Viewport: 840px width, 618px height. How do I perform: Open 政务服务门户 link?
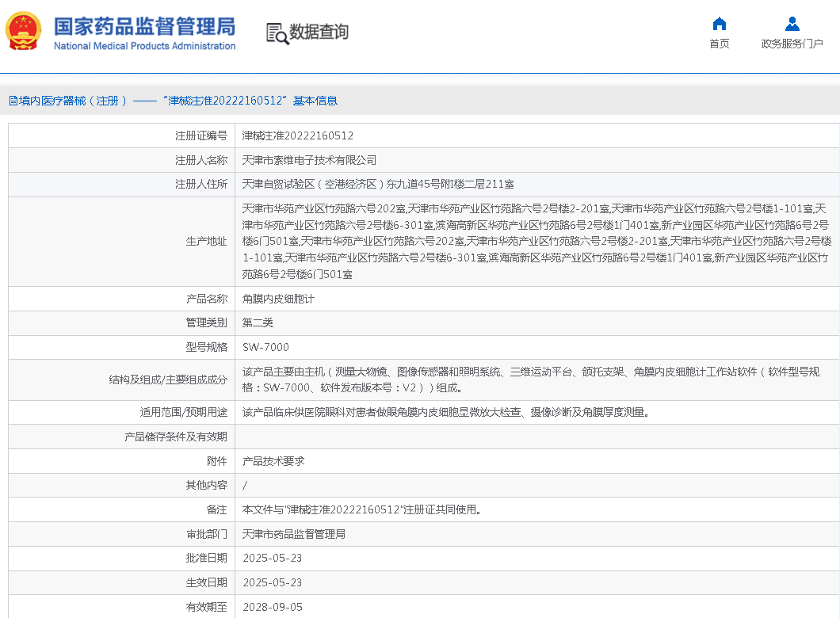pos(792,44)
